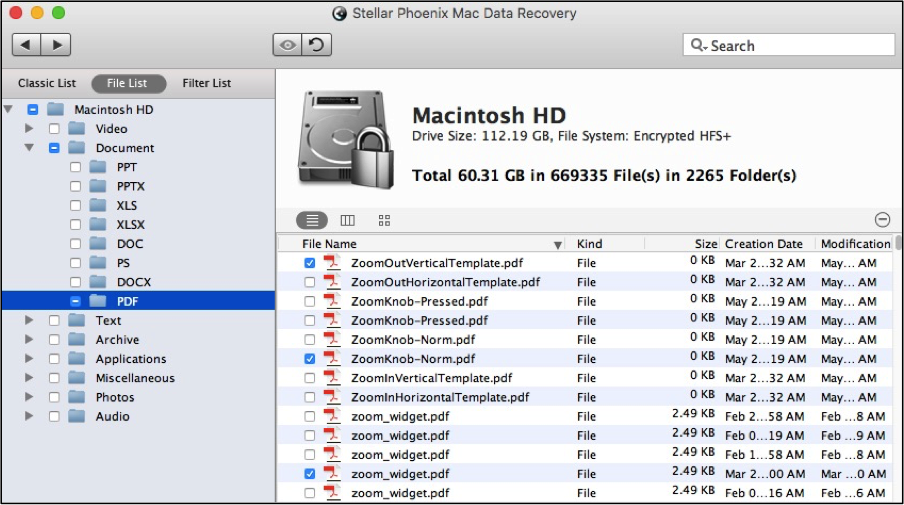Uncheck the ZoomOutVerticalTemplate.pdf checkbox

(310, 263)
